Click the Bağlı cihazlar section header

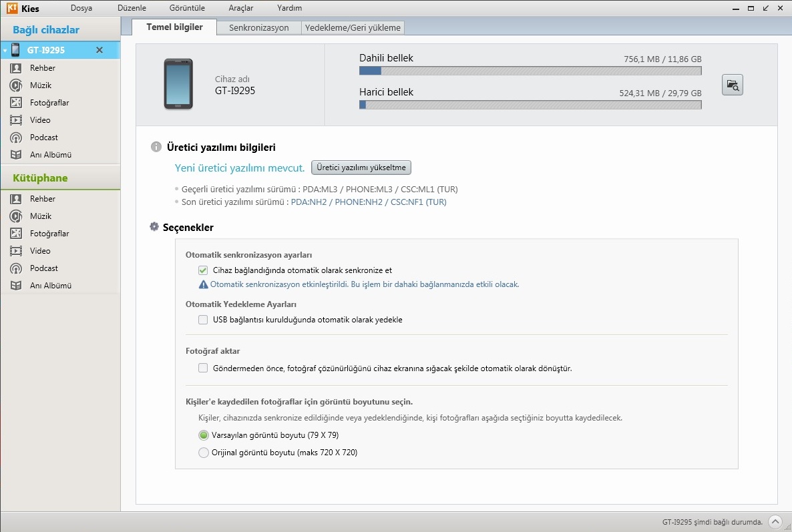60,30
